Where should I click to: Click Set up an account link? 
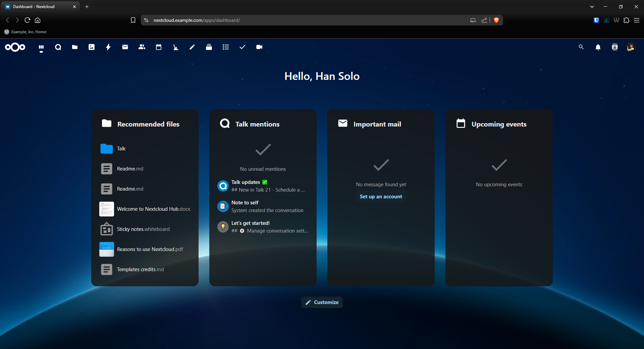[x=381, y=197]
